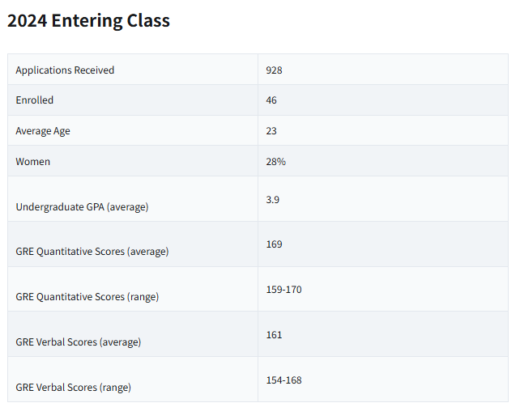Click the quantitative average value 169
520x420 pixels.
coord(274,244)
